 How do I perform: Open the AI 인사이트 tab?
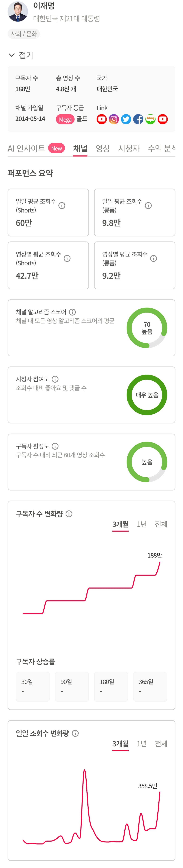[26, 148]
